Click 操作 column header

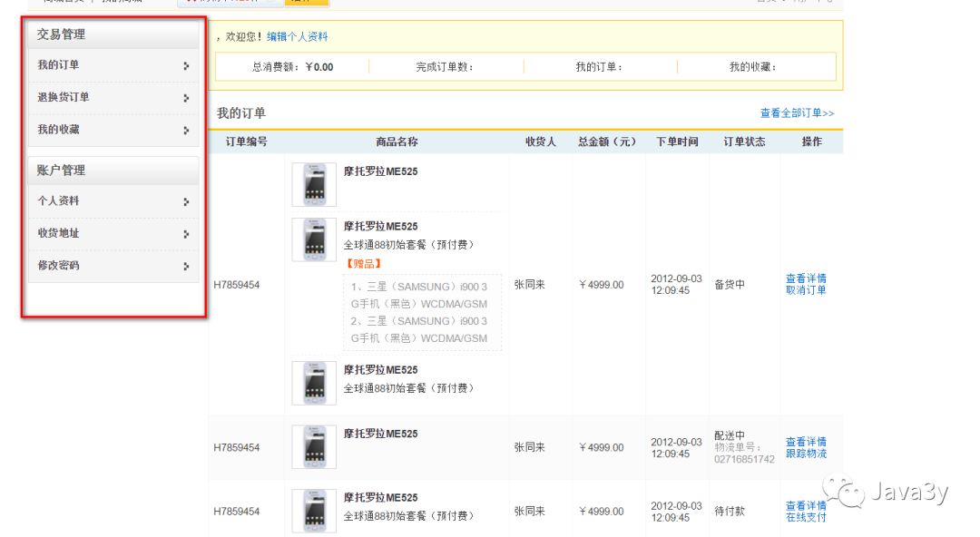tap(812, 142)
